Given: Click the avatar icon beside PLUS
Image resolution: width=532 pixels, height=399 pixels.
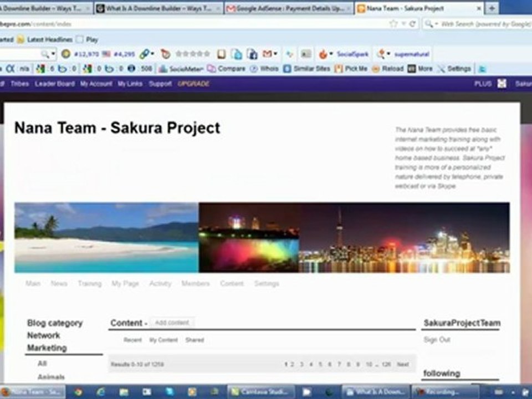Looking at the screenshot, I should click(x=502, y=84).
